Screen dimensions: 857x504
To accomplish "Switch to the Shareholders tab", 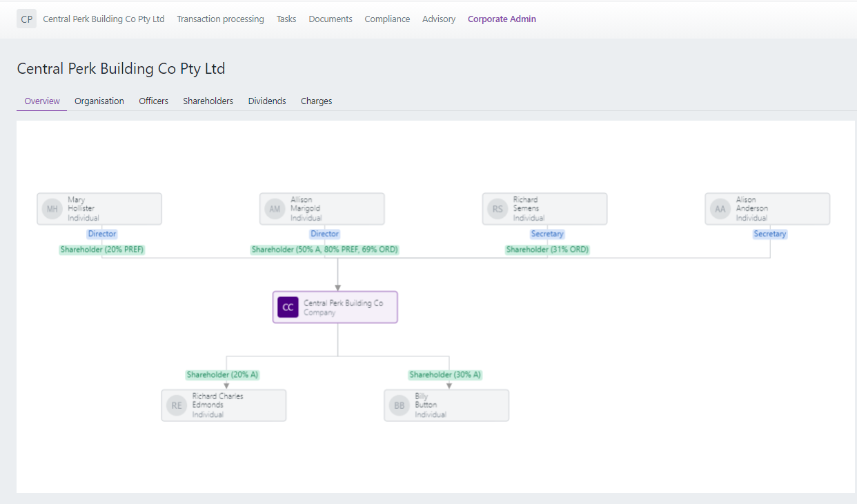I will [x=208, y=101].
